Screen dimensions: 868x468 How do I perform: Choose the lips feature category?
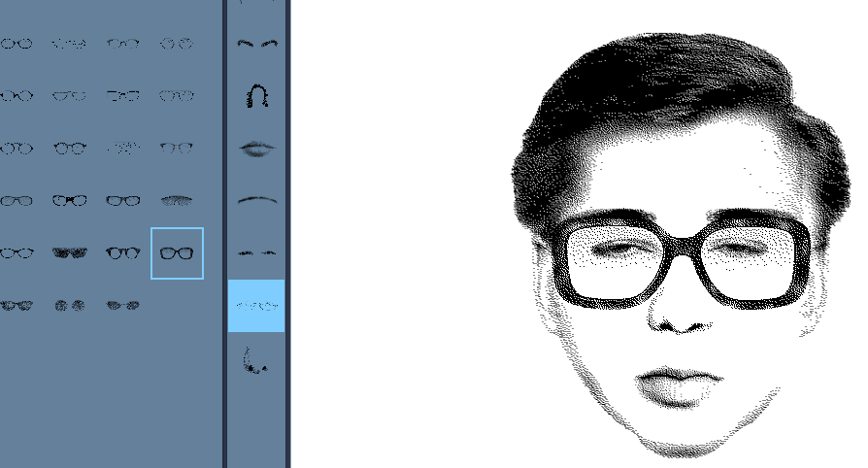[x=257, y=149]
